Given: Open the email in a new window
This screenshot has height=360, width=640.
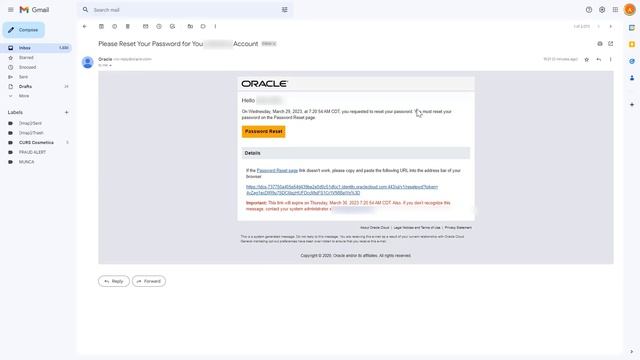Looking at the screenshot, I should coord(611,44).
